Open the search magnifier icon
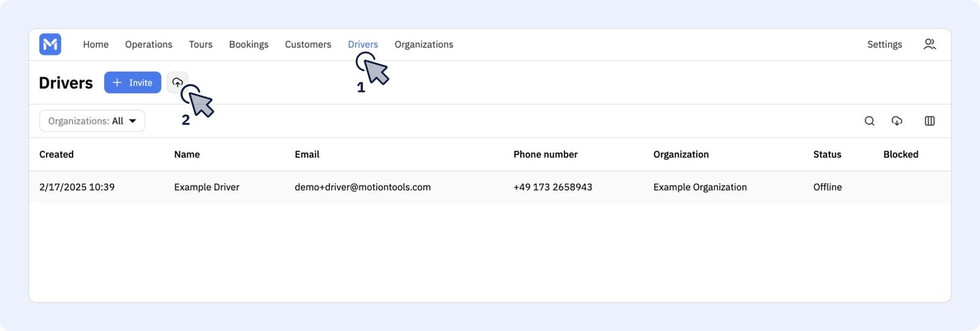The height and width of the screenshot is (331, 980). [870, 121]
